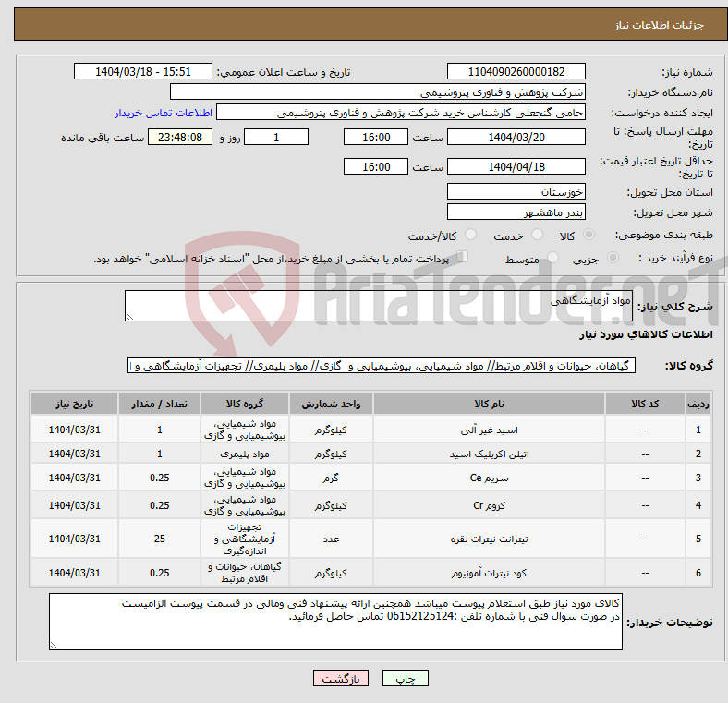This screenshot has height=703, width=728.
Task: Select the کروم Cr item name
Action: pos(489,505)
